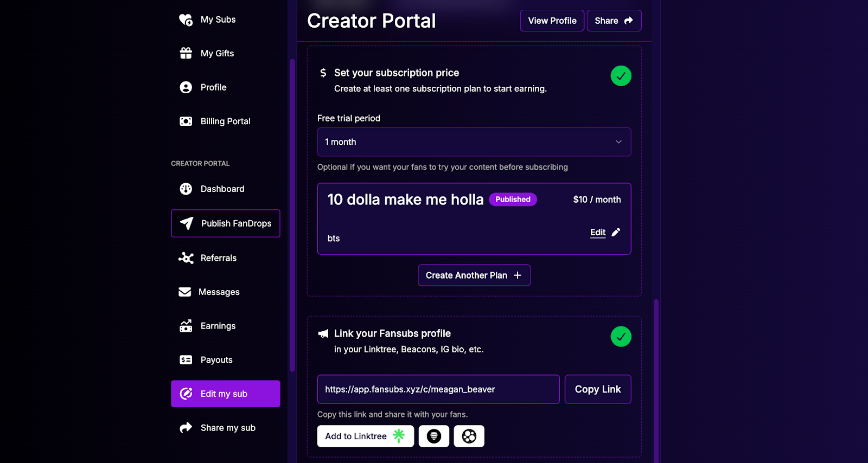Go to Billing Portal page

[x=225, y=121]
